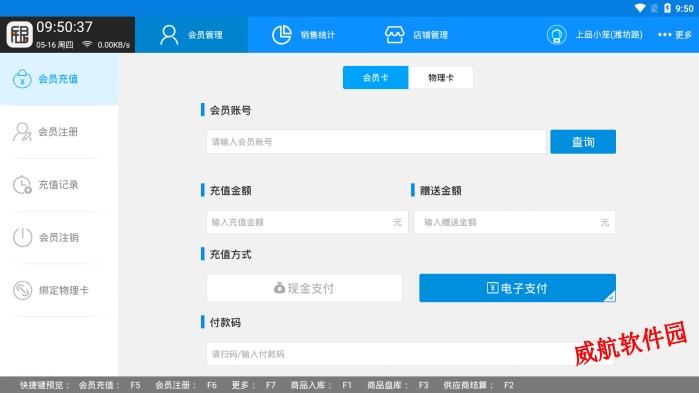Click the 绑定物理卡 link icon
The height and width of the screenshot is (393, 699).
tap(22, 290)
